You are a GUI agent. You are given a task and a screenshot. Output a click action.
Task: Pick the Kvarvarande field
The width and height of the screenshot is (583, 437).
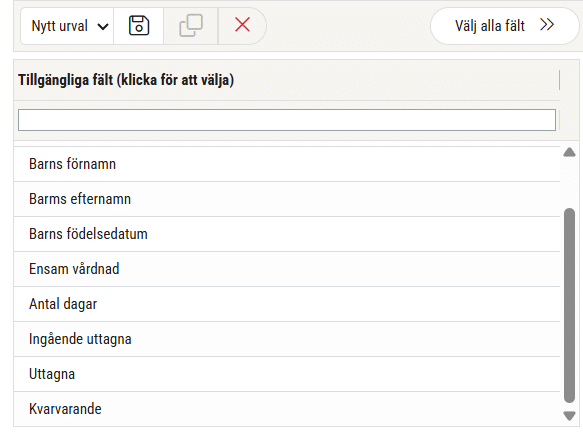287,409
